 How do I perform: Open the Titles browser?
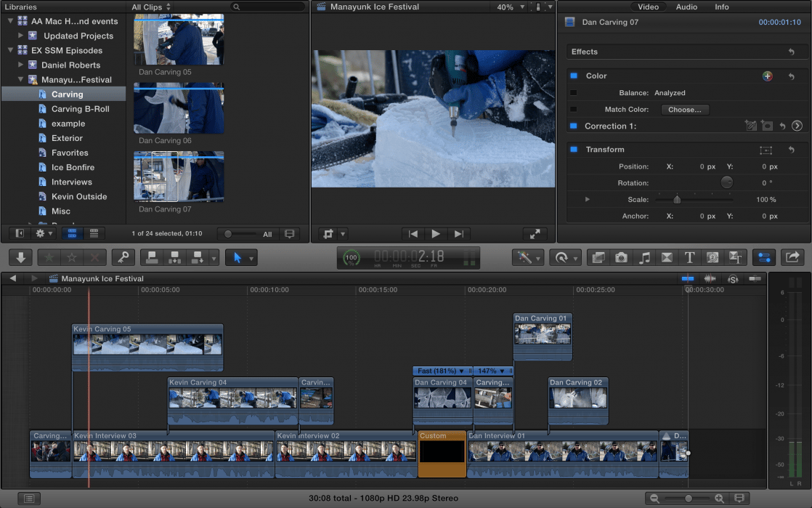coord(689,257)
